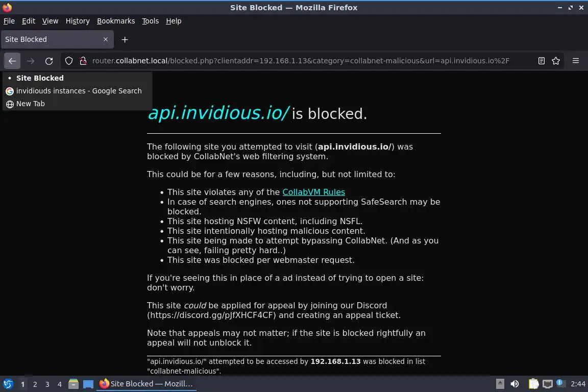The width and height of the screenshot is (588, 392).
Task: Open the Bookmarks menu
Action: coord(116,21)
